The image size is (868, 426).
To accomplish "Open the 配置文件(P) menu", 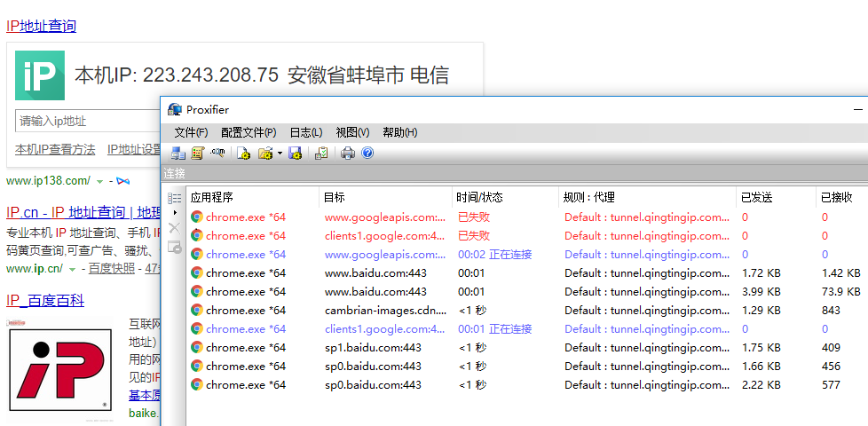I will pyautogui.click(x=249, y=133).
